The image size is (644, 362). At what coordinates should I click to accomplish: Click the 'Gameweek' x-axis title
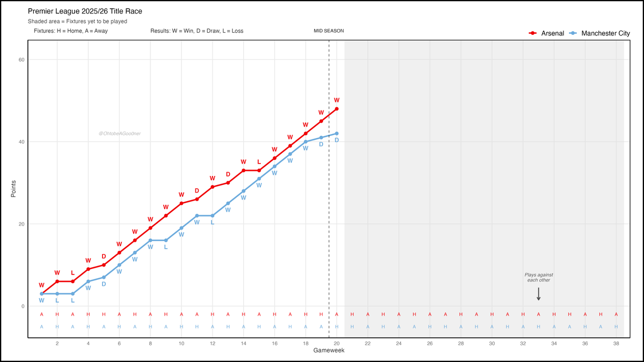click(x=328, y=351)
